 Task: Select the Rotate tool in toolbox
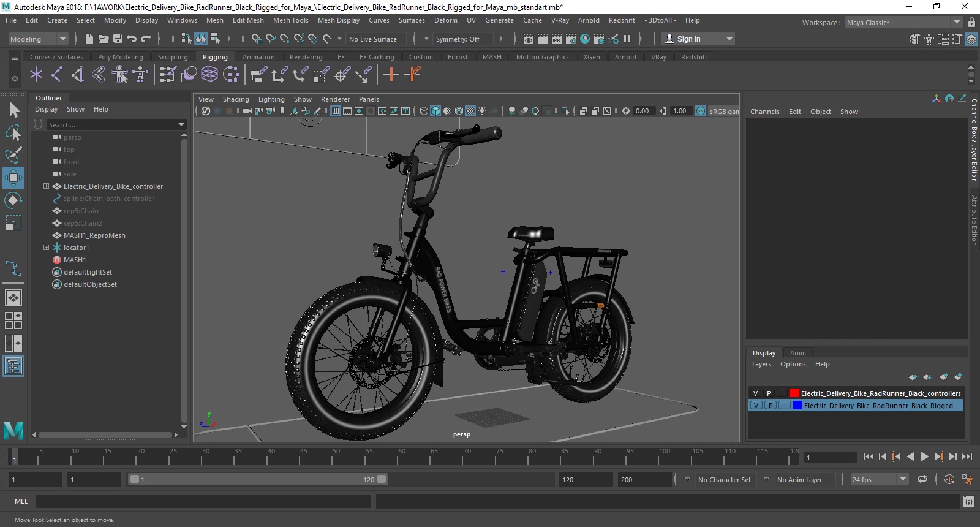(x=13, y=200)
